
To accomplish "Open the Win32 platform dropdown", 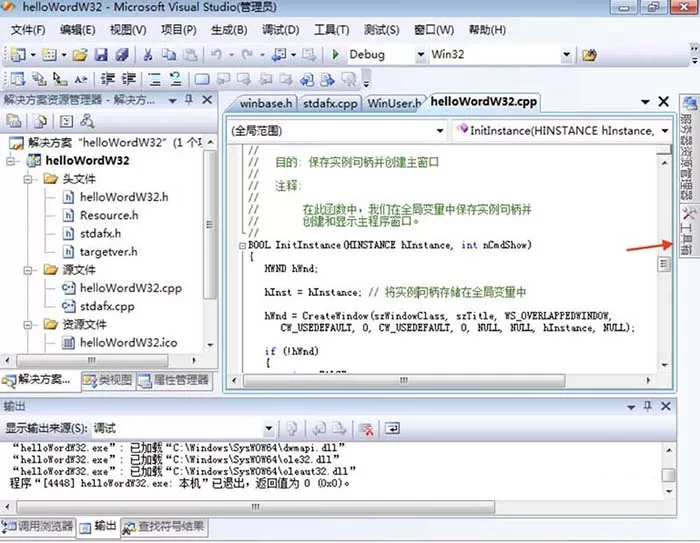I will point(566,54).
